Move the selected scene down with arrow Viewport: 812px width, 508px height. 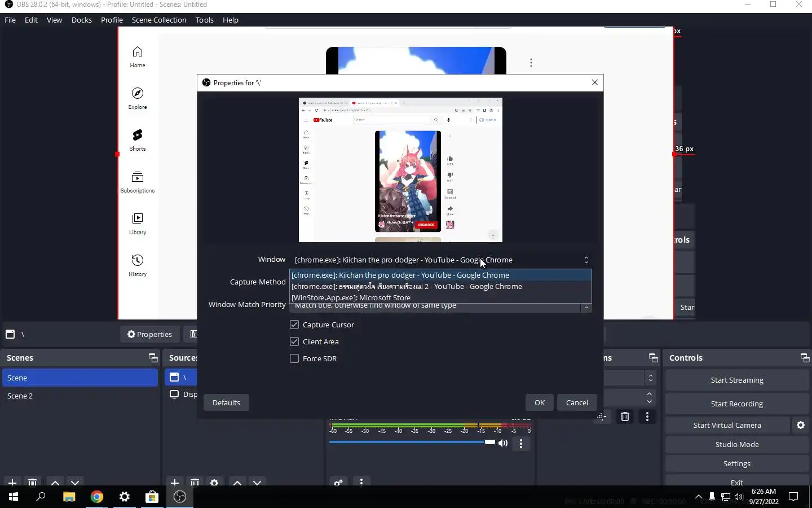[x=75, y=483]
